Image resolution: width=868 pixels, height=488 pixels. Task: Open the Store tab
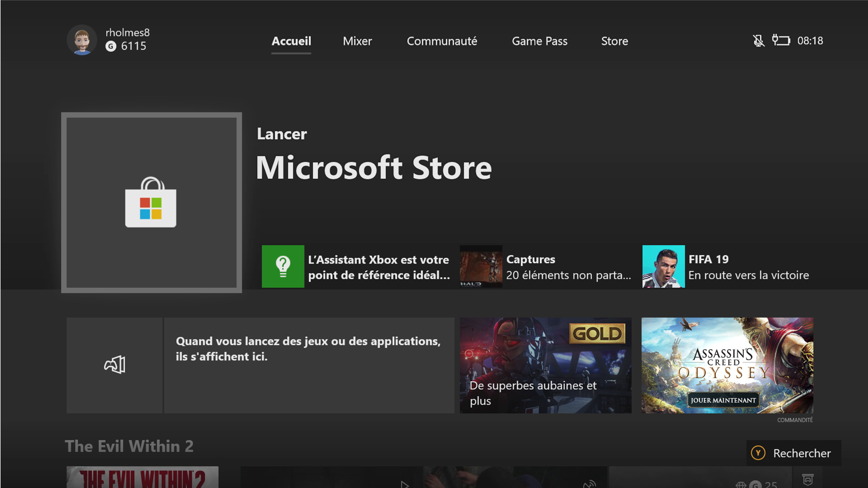pyautogui.click(x=615, y=41)
